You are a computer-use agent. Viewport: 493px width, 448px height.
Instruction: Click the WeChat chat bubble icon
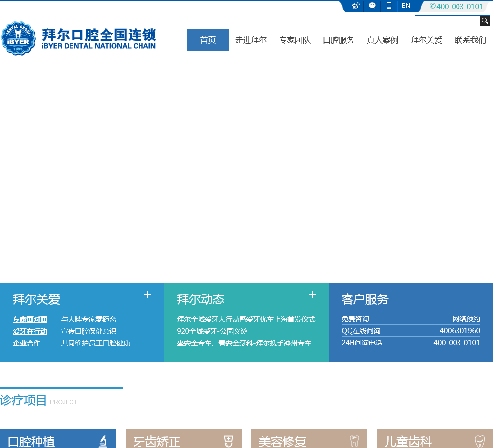pos(372,6)
